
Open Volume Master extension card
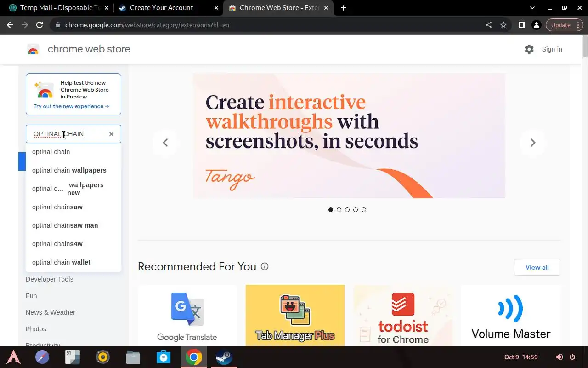(x=511, y=316)
